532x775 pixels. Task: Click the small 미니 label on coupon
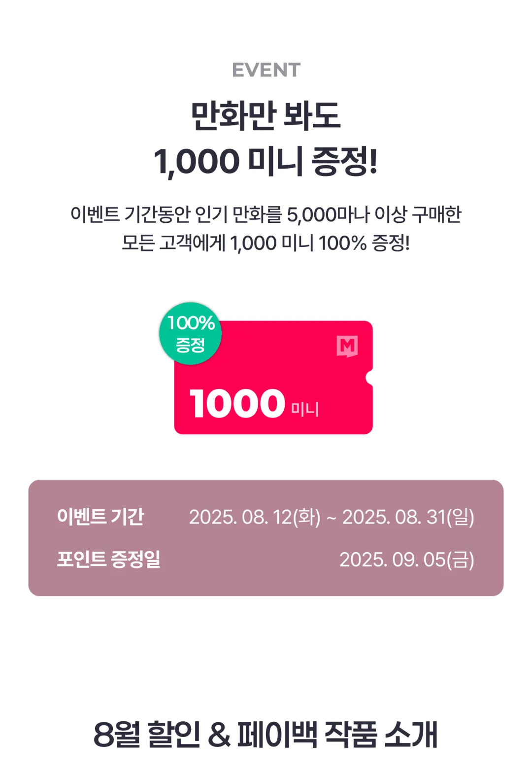[305, 409]
